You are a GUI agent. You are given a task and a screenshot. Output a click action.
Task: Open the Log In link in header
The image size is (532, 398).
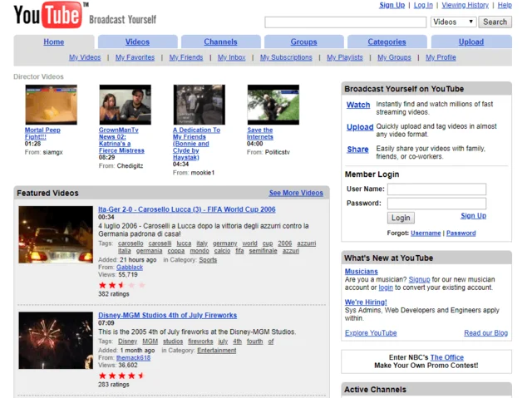pyautogui.click(x=423, y=5)
